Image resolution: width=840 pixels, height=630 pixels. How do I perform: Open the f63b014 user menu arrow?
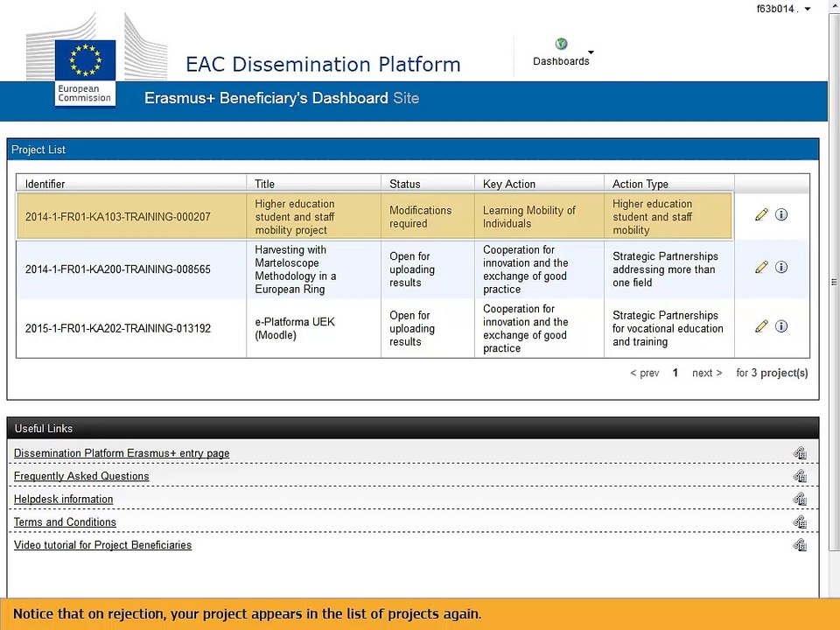(x=808, y=9)
